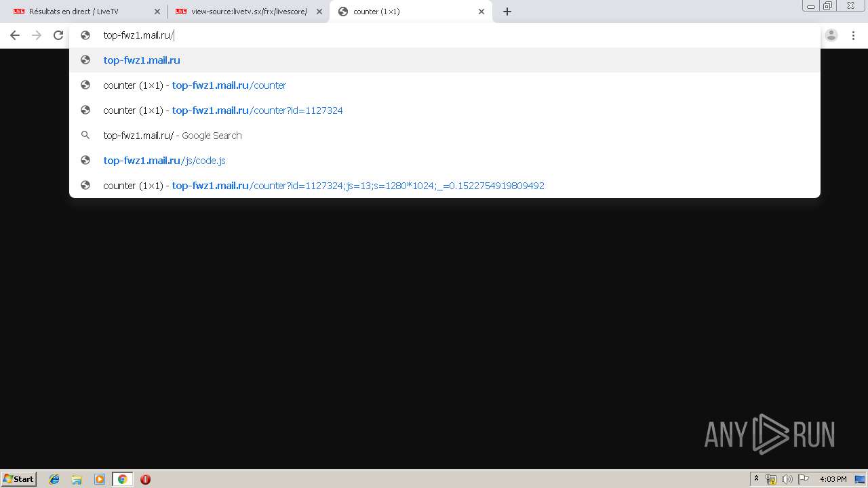Open the Action Center flag icon

(804, 479)
